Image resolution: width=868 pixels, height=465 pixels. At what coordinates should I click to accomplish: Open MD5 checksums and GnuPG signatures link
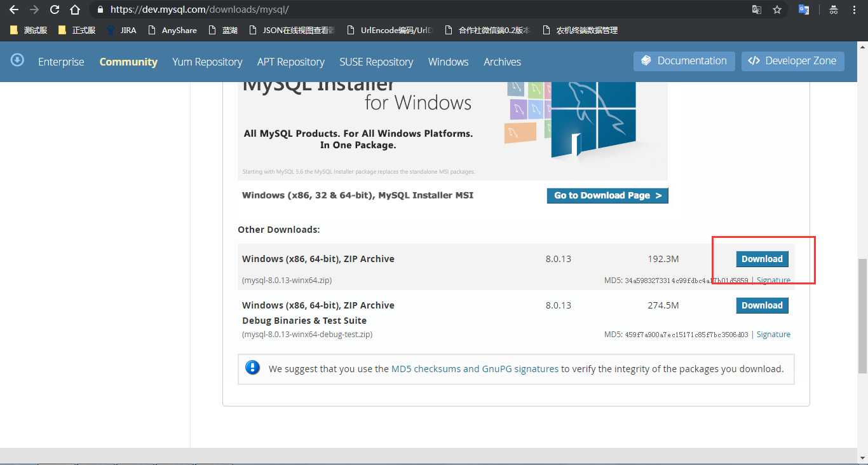click(475, 368)
